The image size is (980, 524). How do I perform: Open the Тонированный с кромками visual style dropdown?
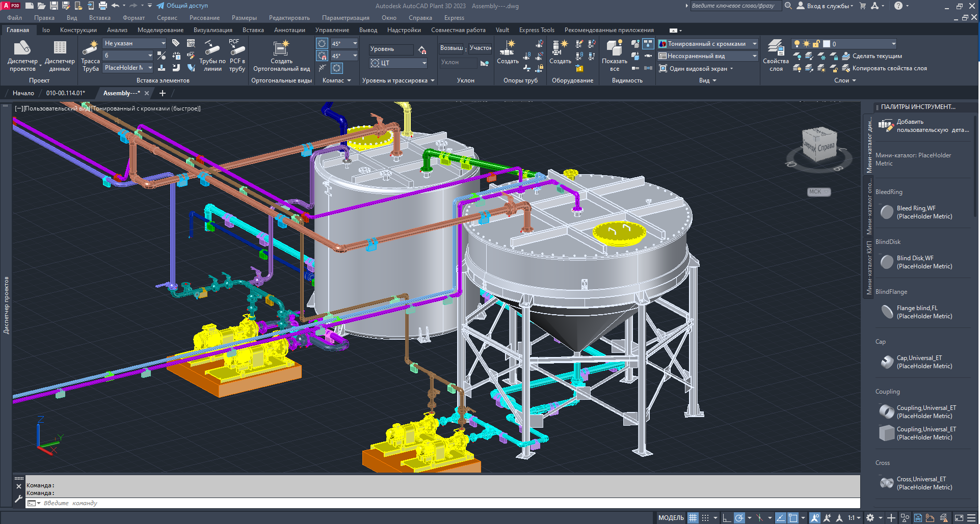click(708, 44)
